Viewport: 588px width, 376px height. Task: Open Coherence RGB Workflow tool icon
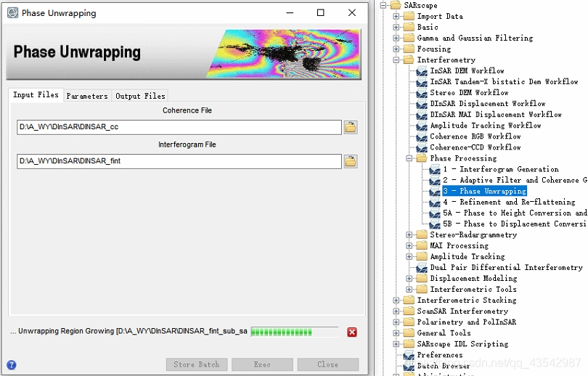422,136
